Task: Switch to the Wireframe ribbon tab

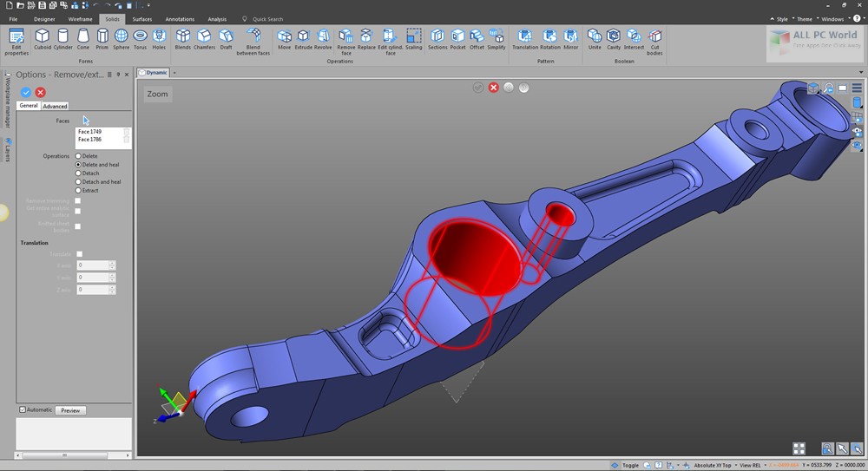Action: [x=80, y=19]
